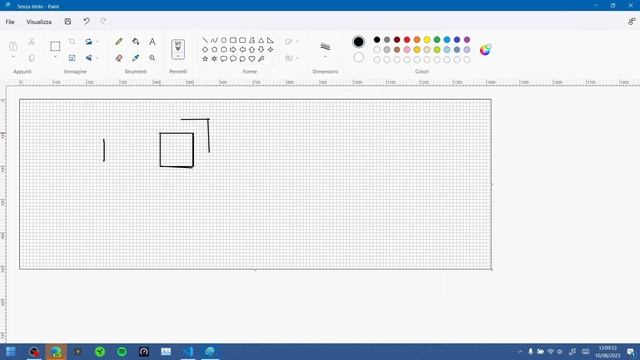Select the Color picker eyedropper tool

tap(136, 58)
